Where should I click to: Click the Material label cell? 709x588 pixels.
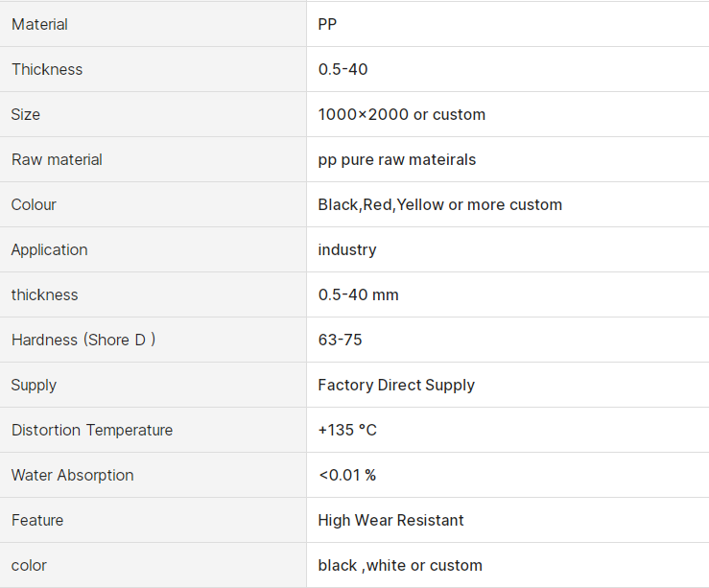point(153,24)
